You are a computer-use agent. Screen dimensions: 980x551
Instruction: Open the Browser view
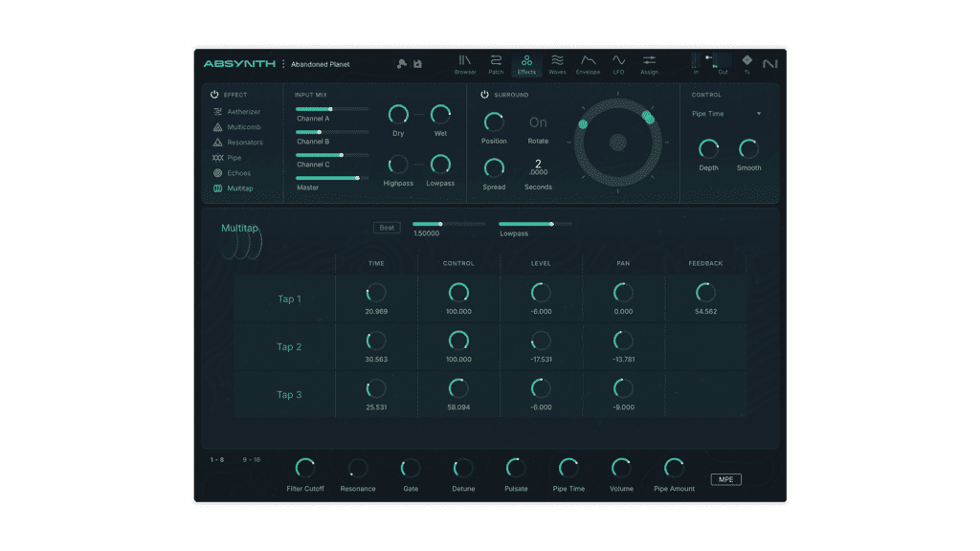point(465,64)
